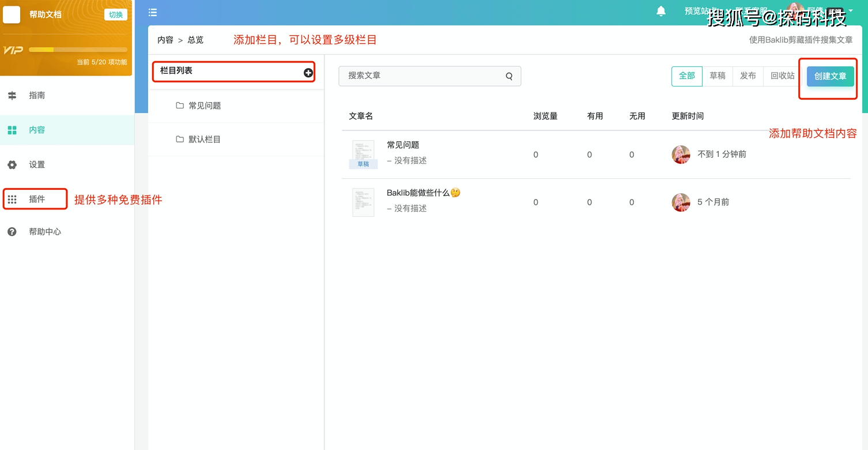Select the 默认栏目 folder
868x450 pixels.
point(204,140)
